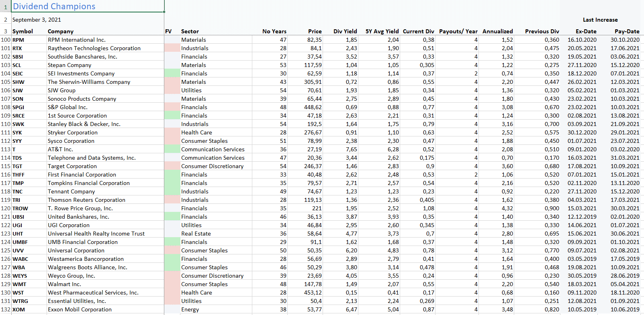Select the WMT symbol cell
Image resolution: width=644 pixels, height=315 pixels.
coord(19,284)
